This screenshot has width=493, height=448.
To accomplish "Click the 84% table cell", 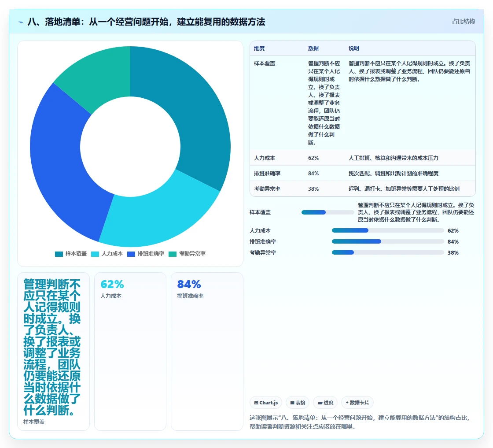I will point(313,174).
